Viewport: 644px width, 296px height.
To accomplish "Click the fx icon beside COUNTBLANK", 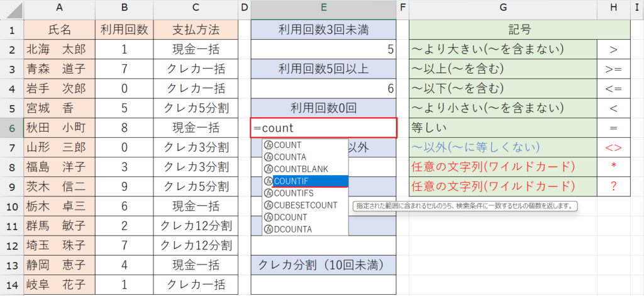I will pyautogui.click(x=269, y=169).
